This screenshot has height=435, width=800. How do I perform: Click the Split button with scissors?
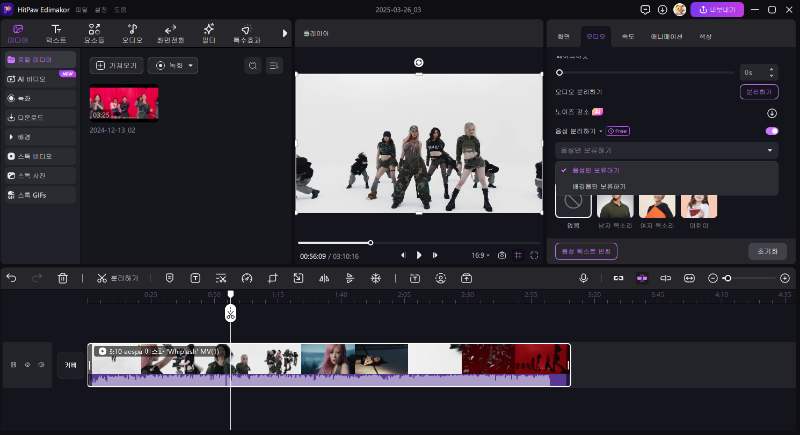[118, 278]
